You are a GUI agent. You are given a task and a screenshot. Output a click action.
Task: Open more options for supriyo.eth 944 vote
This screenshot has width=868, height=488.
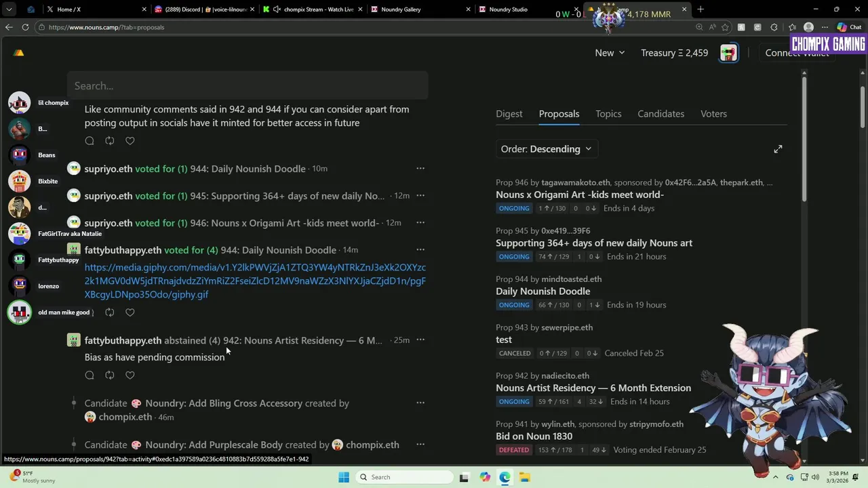pyautogui.click(x=420, y=169)
